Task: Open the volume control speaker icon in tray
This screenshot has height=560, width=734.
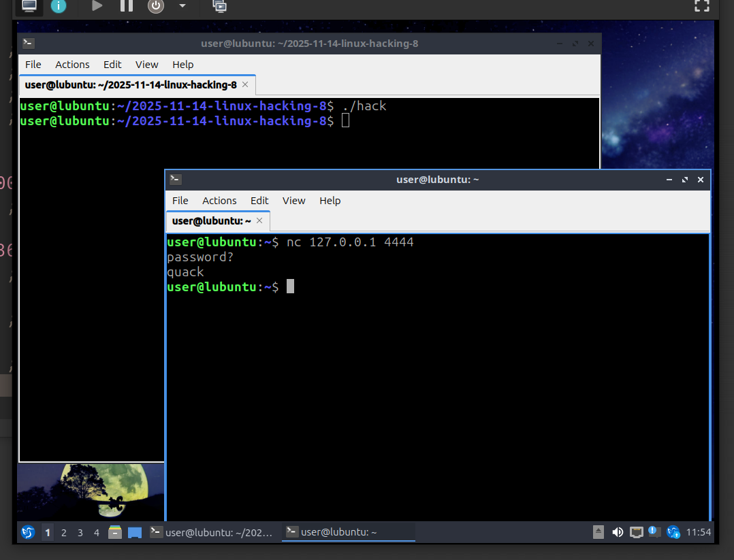Action: tap(618, 532)
